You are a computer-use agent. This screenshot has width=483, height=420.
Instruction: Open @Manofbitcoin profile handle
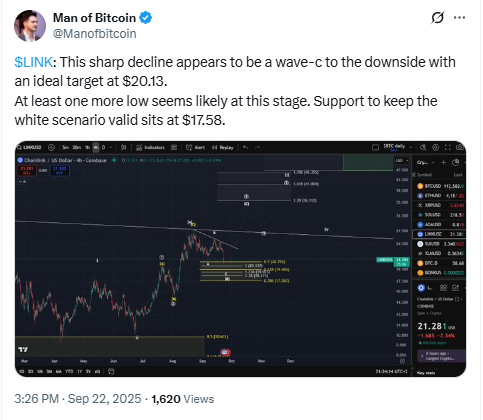95,34
